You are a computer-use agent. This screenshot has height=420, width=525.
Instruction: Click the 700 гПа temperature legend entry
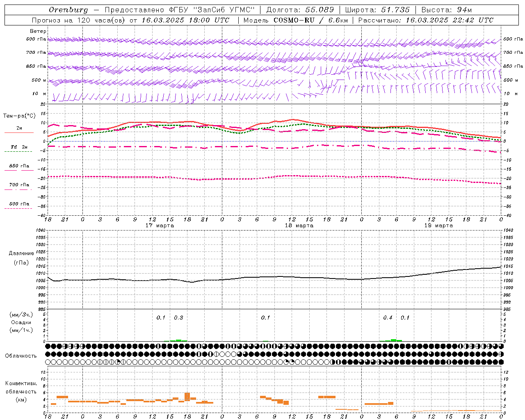(x=19, y=185)
